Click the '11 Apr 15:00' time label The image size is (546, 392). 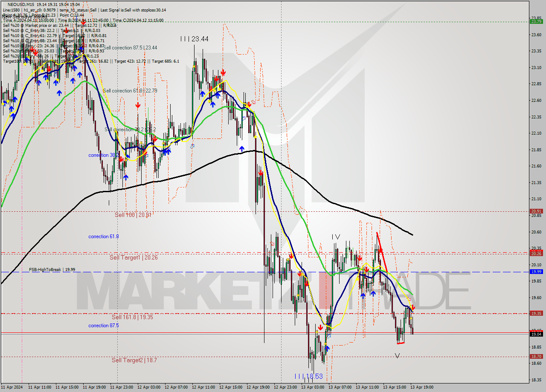tap(67, 387)
